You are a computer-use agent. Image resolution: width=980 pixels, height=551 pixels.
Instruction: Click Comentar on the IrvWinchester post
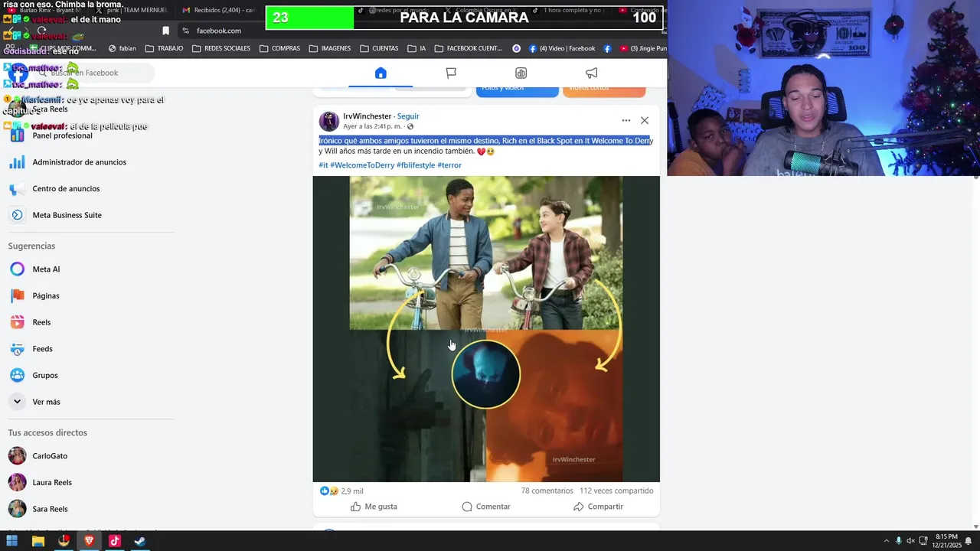pyautogui.click(x=486, y=507)
